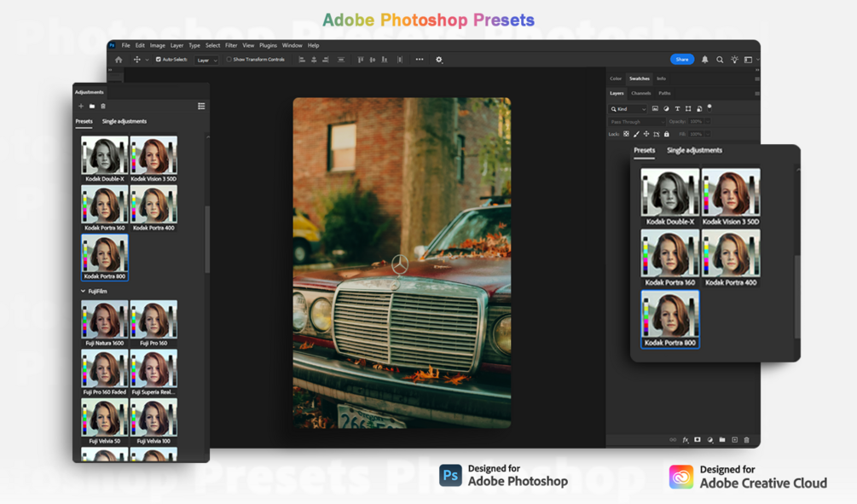Enable Show Transform Controls checkbox
The height and width of the screenshot is (504, 857).
tap(229, 60)
